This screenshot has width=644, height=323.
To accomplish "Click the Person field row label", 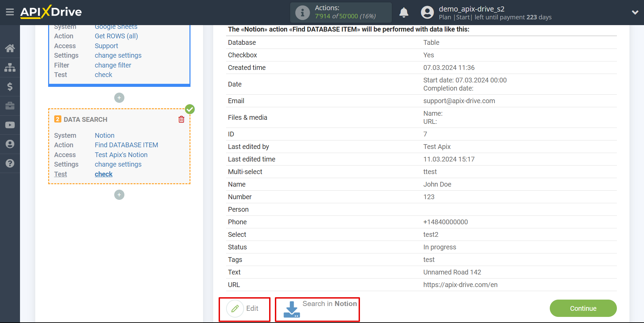I will (238, 209).
